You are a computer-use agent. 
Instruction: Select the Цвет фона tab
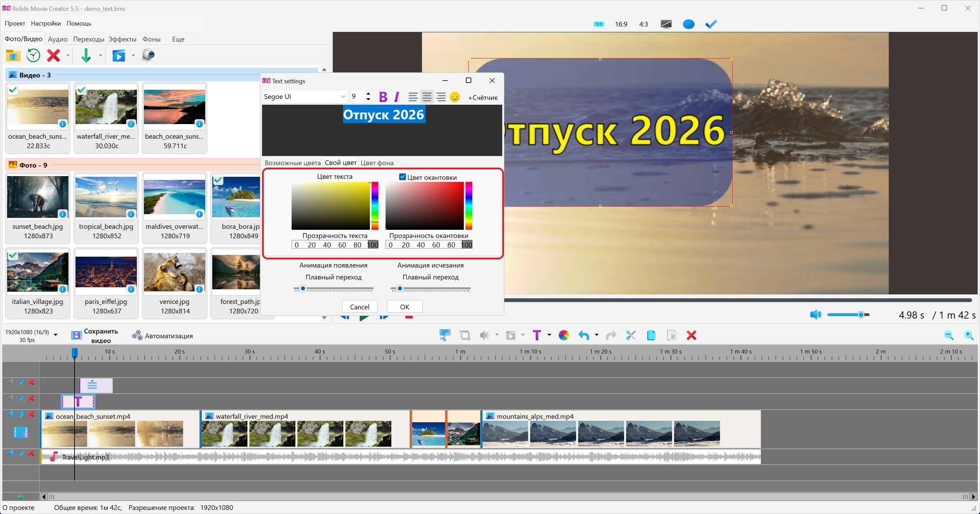[377, 163]
